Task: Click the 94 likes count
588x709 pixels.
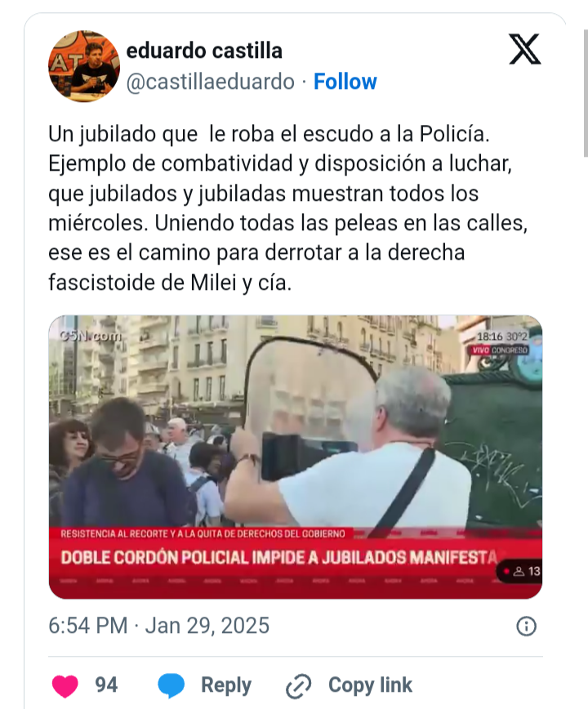Action: coord(106,684)
